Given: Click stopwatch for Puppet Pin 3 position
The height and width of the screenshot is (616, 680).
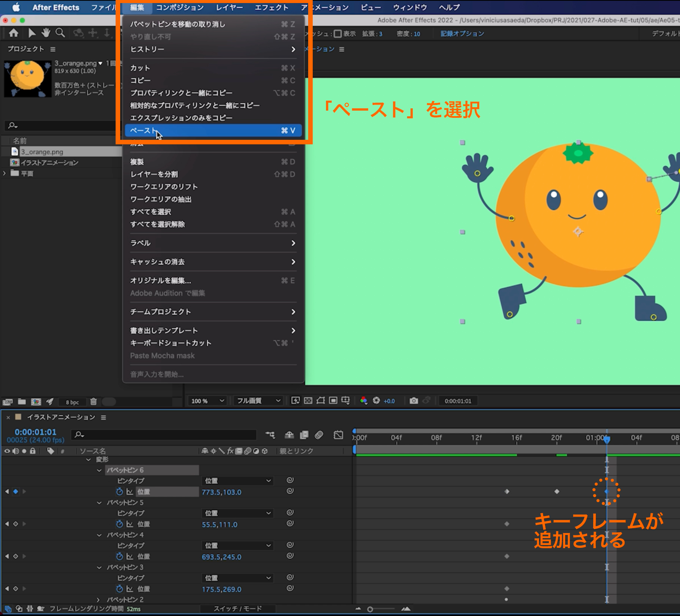Looking at the screenshot, I should tap(119, 589).
